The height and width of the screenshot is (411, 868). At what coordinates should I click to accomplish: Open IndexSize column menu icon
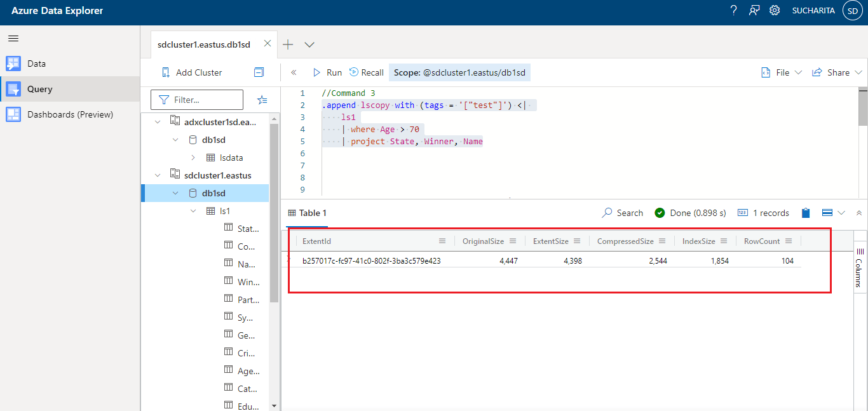(x=724, y=241)
